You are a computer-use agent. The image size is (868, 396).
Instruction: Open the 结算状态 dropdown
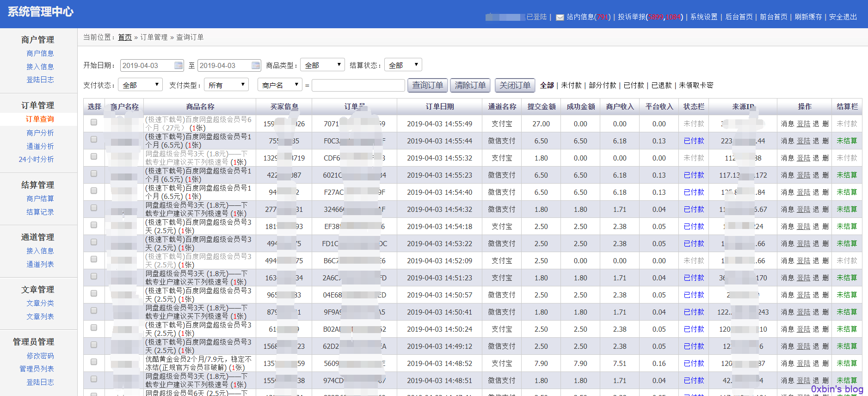click(403, 65)
